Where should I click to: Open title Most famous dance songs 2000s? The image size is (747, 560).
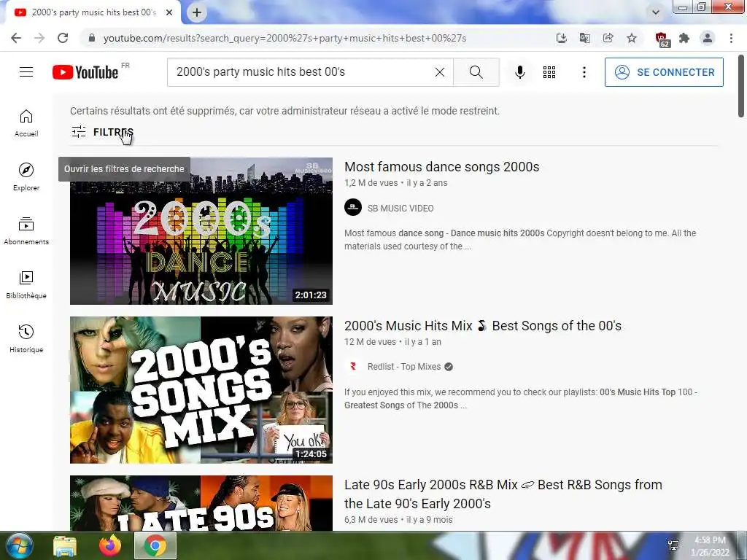(x=441, y=167)
